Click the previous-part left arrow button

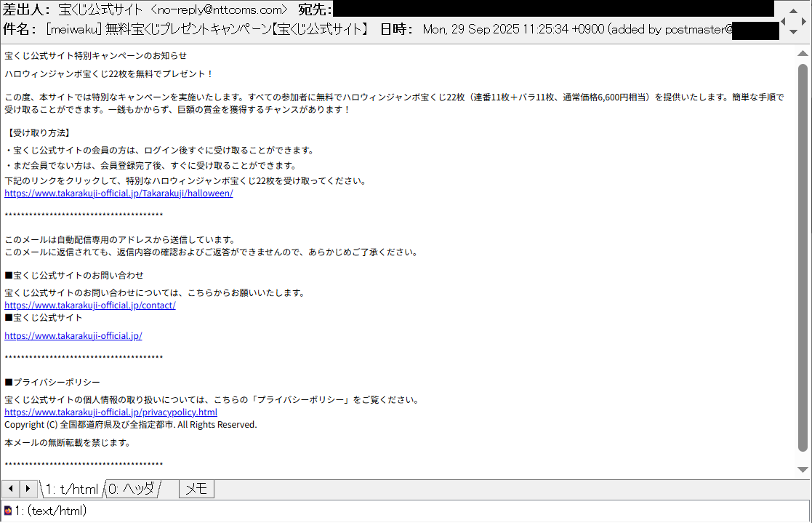coord(10,489)
